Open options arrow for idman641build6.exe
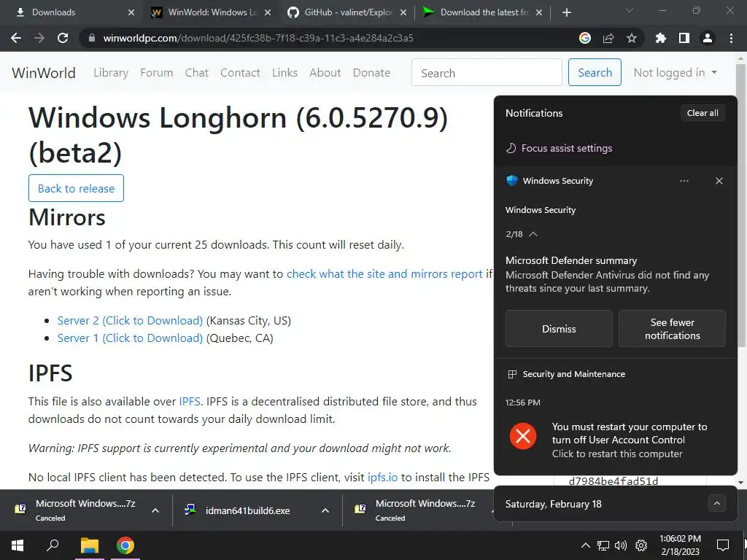This screenshot has height=560, width=747. pyautogui.click(x=325, y=510)
